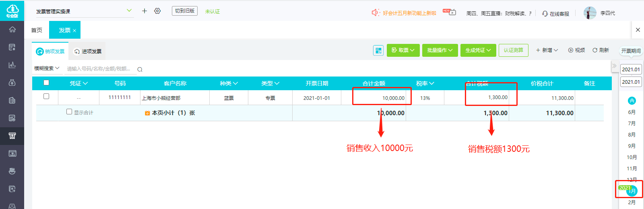Screen dimensions: 644x209
Task: Switch to the 首页 tab
Action: 37,30
